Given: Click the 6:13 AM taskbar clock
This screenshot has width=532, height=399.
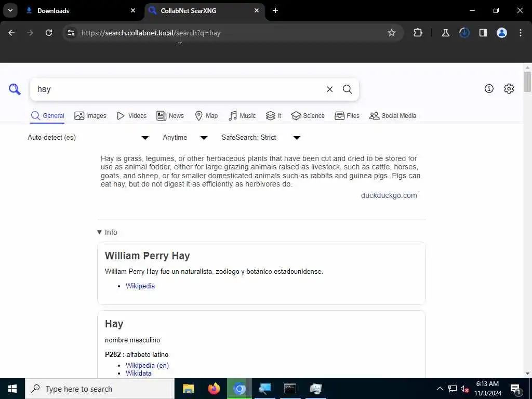Looking at the screenshot, I should 487,389.
